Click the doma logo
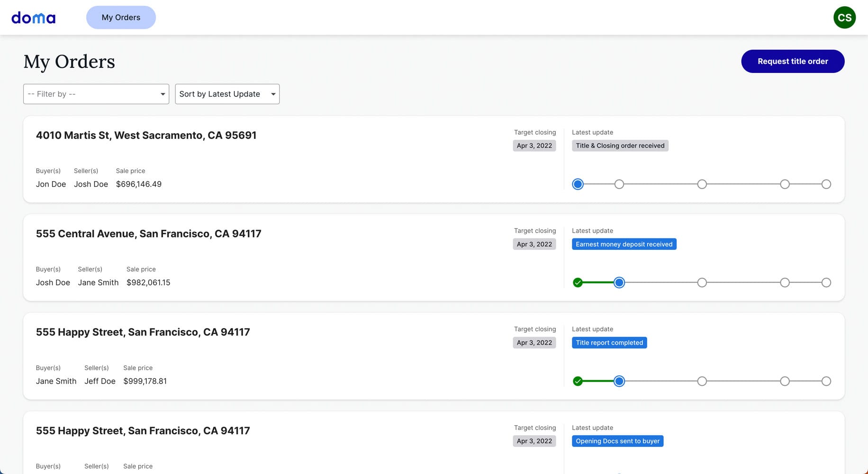 (x=33, y=18)
